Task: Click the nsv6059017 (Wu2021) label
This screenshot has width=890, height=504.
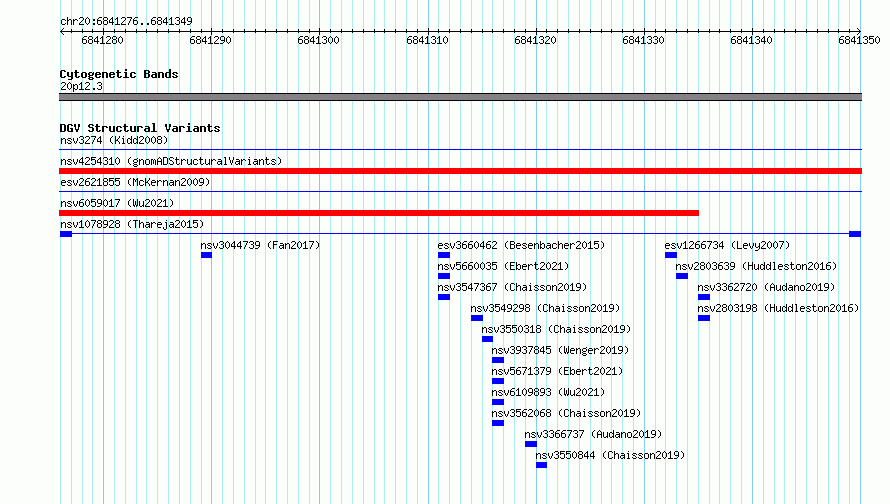Action: (117, 203)
